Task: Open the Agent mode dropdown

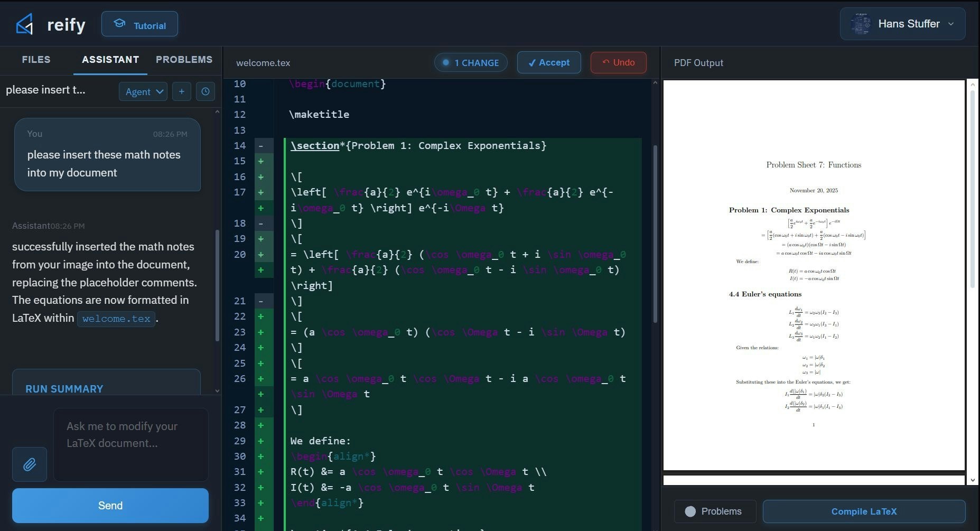Action: pos(142,91)
